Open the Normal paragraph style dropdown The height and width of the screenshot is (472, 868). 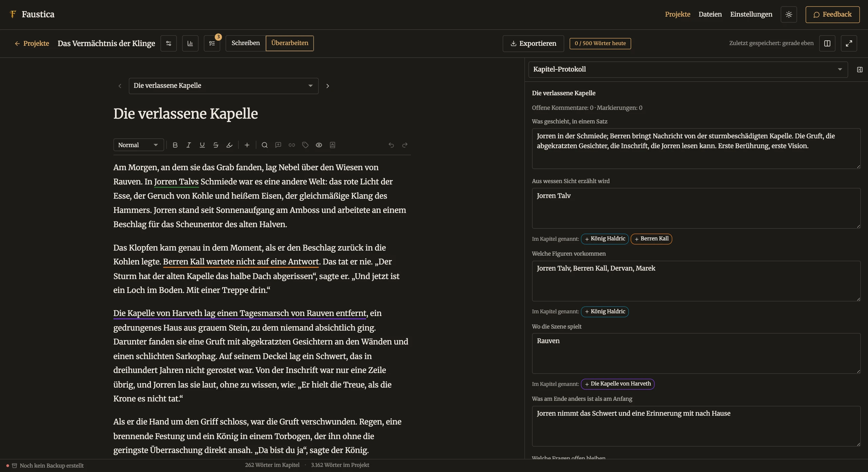pos(138,145)
